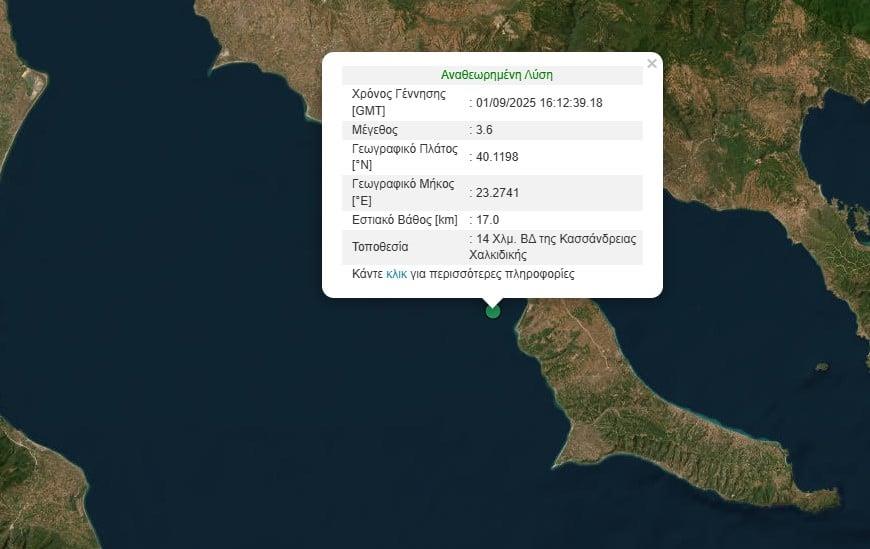870x549 pixels.
Task: Click the green epicenter marker
Action: [492, 311]
